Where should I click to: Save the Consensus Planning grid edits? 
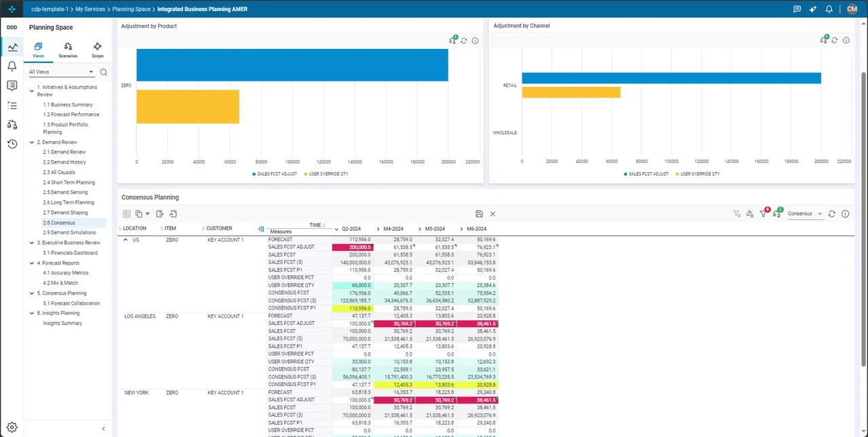click(x=479, y=214)
